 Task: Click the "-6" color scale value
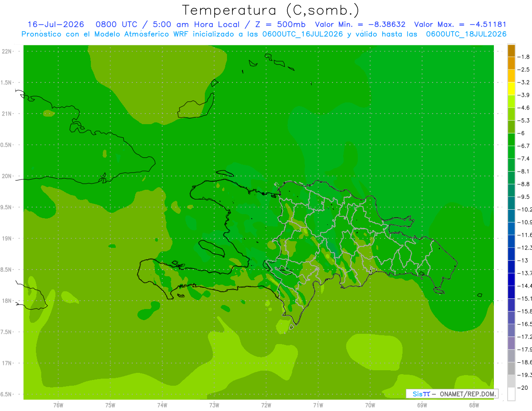pyautogui.click(x=521, y=133)
